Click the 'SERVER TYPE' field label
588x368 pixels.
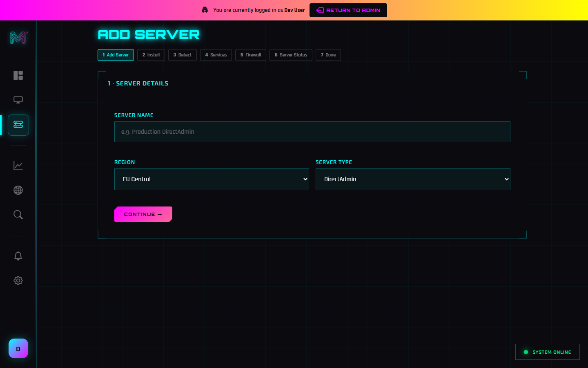point(334,162)
